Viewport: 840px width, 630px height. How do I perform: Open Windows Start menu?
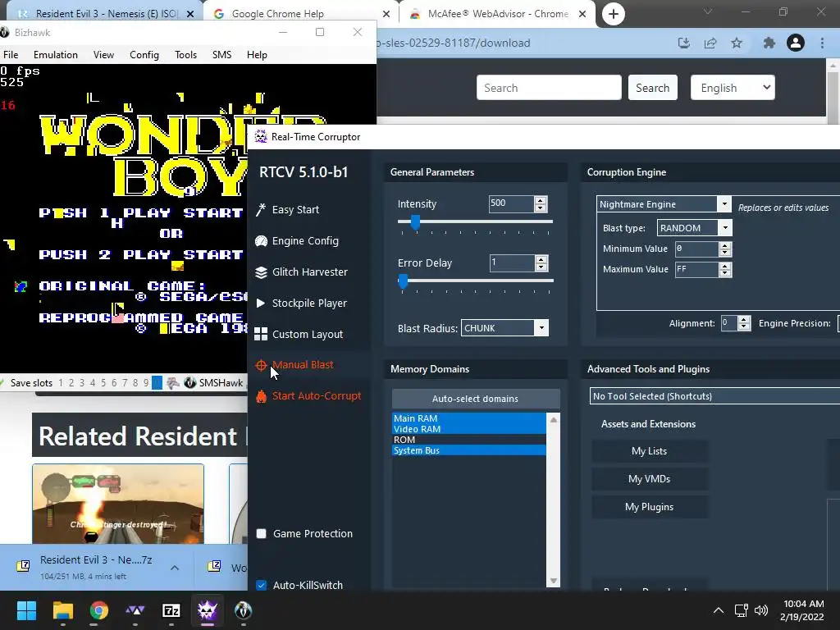pyautogui.click(x=26, y=610)
